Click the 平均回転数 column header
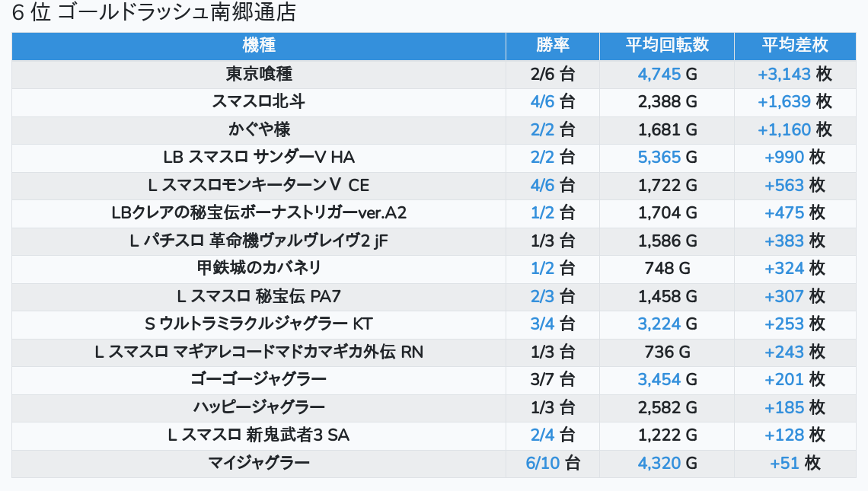This screenshot has height=491, width=868. 667,45
